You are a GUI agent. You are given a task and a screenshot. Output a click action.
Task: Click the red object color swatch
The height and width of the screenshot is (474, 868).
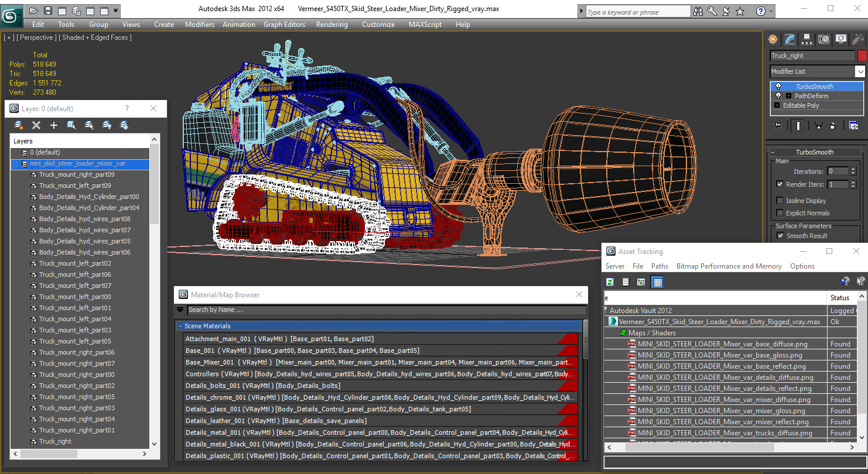pyautogui.click(x=862, y=56)
